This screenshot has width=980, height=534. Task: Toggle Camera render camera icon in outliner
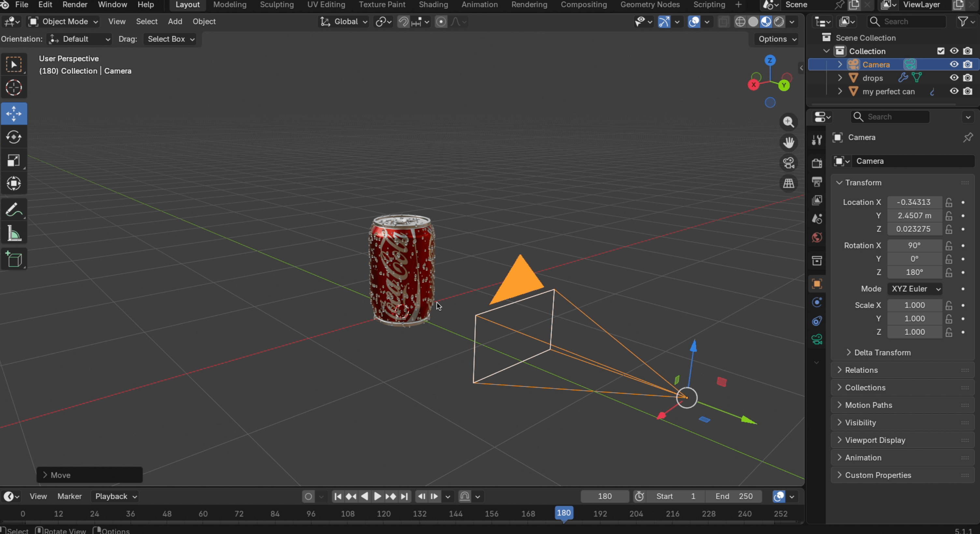[967, 64]
